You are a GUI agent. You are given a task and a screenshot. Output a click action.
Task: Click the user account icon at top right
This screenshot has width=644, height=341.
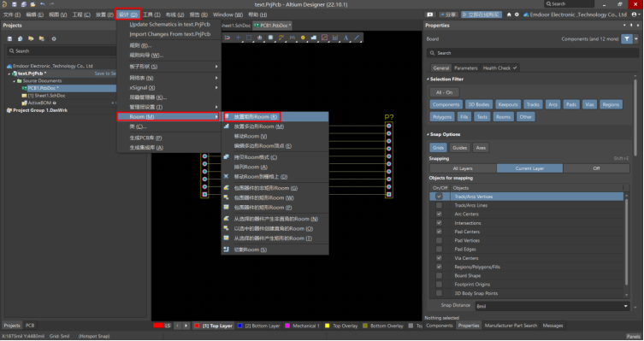click(x=635, y=15)
